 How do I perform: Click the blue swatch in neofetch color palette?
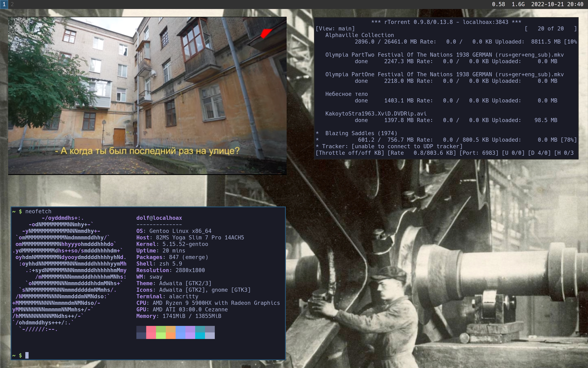180,332
